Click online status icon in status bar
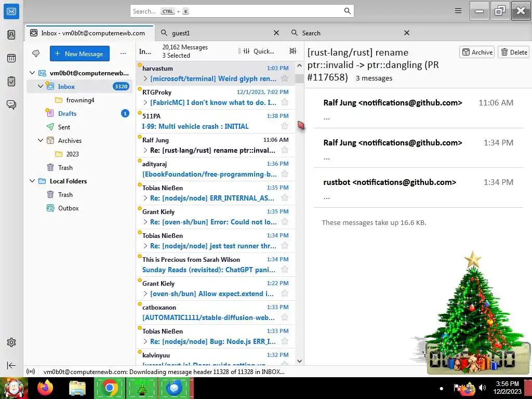Image resolution: width=532 pixels, height=399 pixels. pos(31,371)
